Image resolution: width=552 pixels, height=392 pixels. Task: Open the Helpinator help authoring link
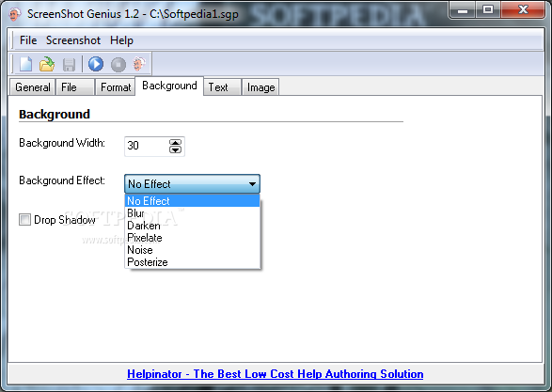tap(276, 374)
